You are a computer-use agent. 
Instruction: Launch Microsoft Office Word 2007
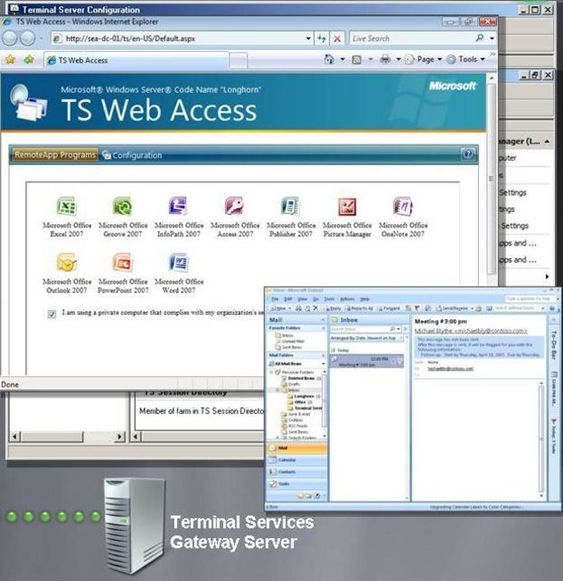click(x=179, y=273)
